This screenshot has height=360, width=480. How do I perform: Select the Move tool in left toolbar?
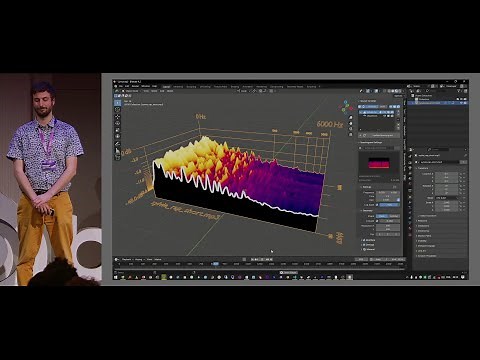click(x=118, y=117)
